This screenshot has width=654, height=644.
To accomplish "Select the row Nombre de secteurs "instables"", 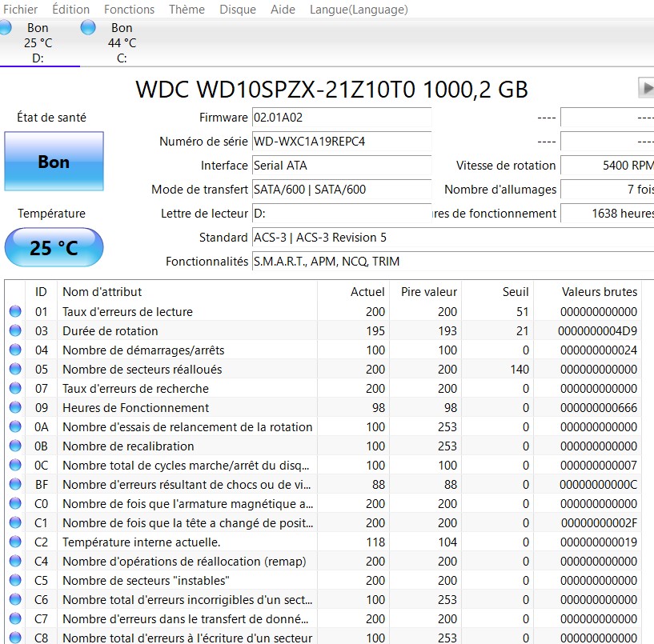I will pyautogui.click(x=323, y=580).
